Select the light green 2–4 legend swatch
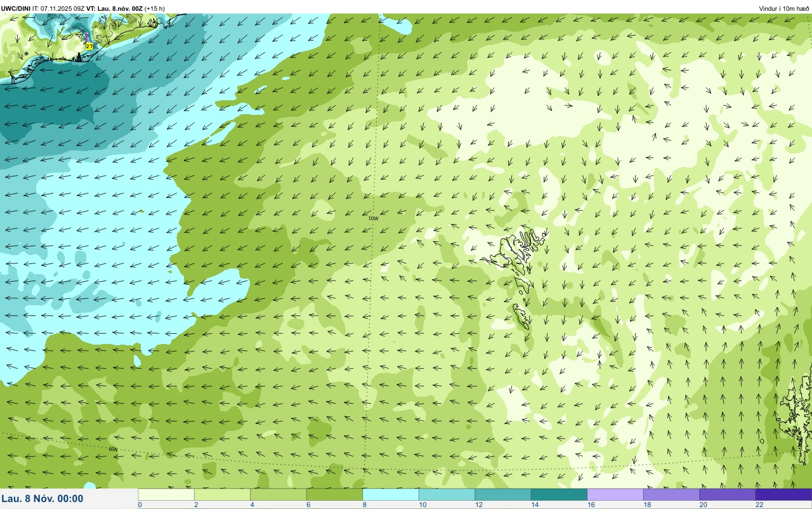 click(222, 494)
